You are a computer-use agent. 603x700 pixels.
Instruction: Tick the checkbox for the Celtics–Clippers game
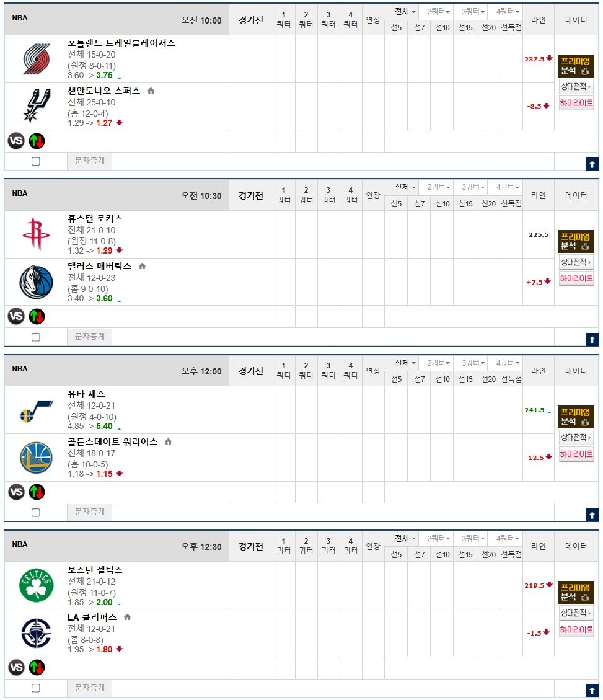pos(35,688)
